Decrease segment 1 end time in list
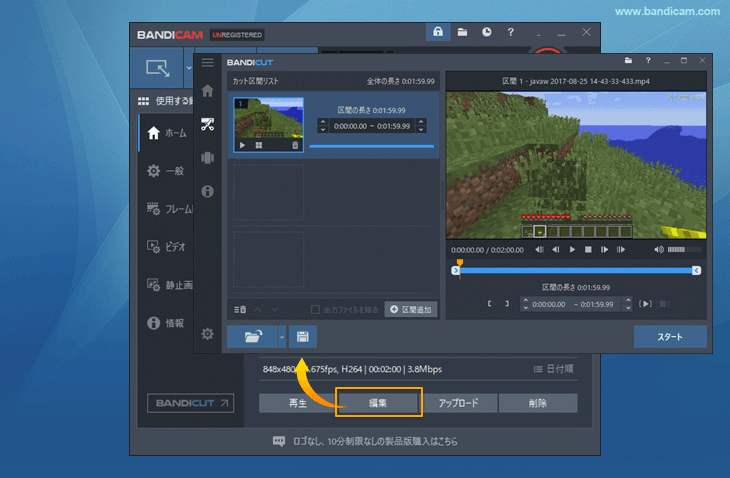 click(421, 129)
